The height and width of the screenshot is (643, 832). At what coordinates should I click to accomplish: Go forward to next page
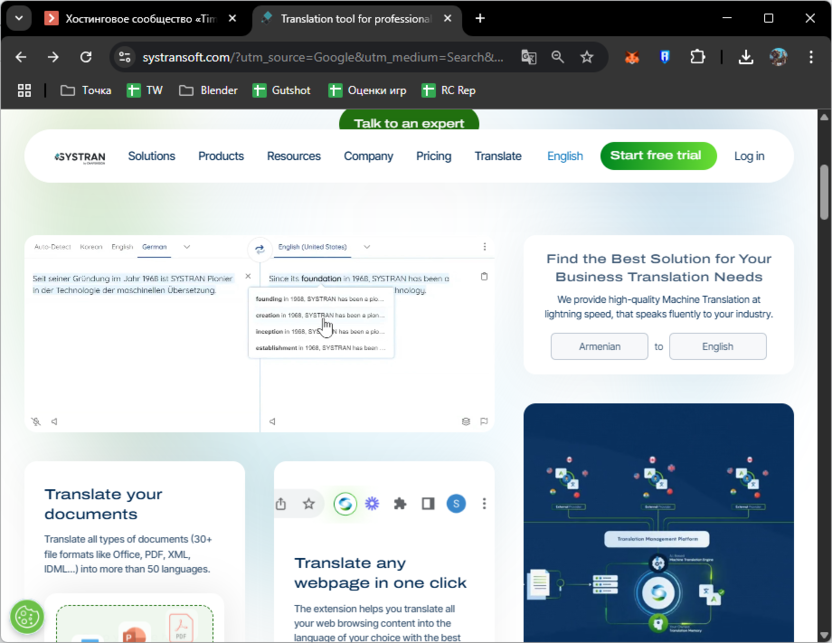53,57
